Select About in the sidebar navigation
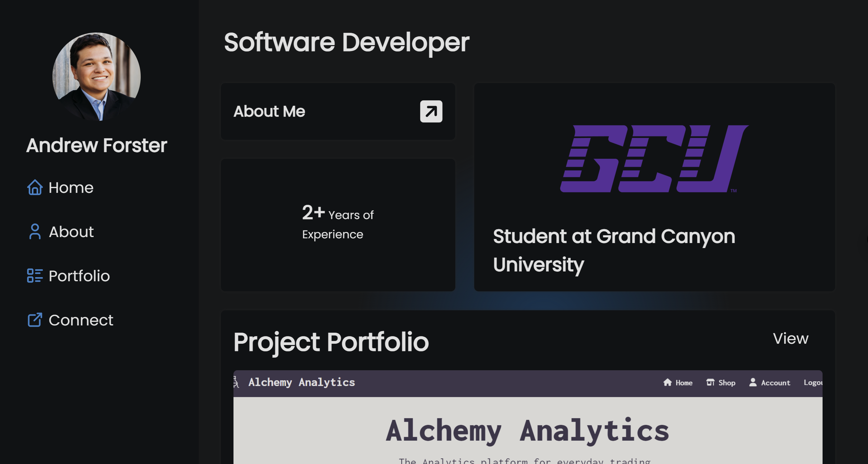Image resolution: width=868 pixels, height=464 pixels. pos(71,232)
